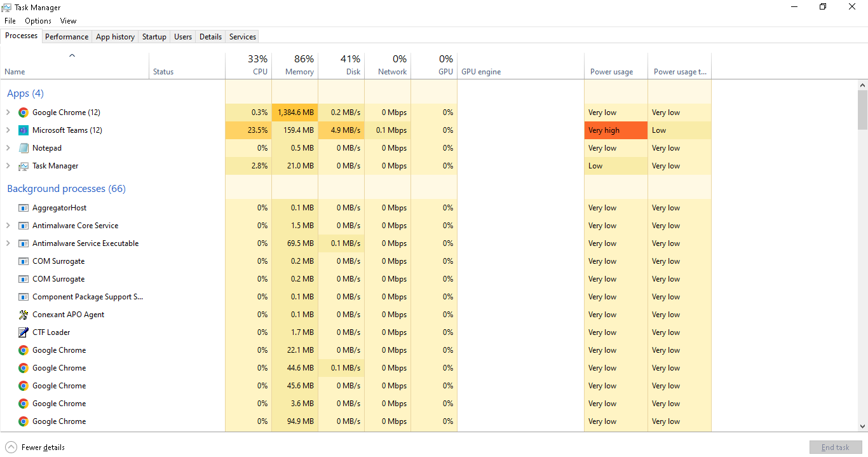Click the 1,384.6 MB memory cell
Image resolution: width=868 pixels, height=457 pixels.
pyautogui.click(x=295, y=113)
